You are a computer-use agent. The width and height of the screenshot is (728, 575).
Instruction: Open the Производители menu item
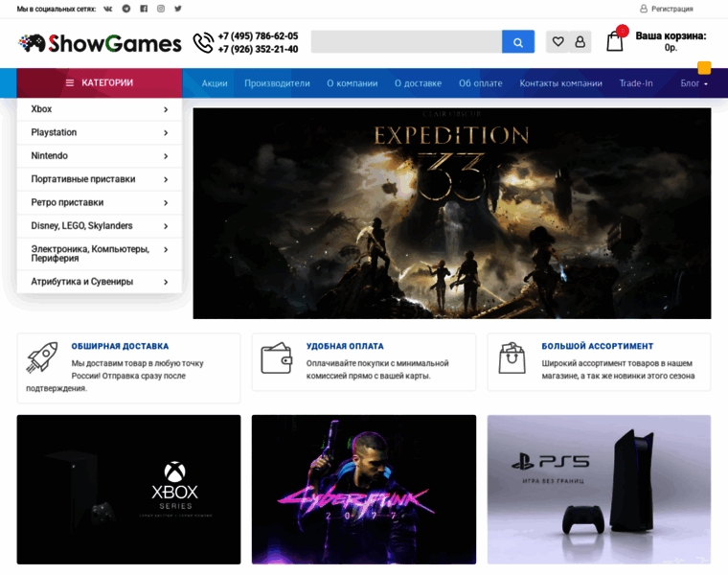[x=277, y=83]
